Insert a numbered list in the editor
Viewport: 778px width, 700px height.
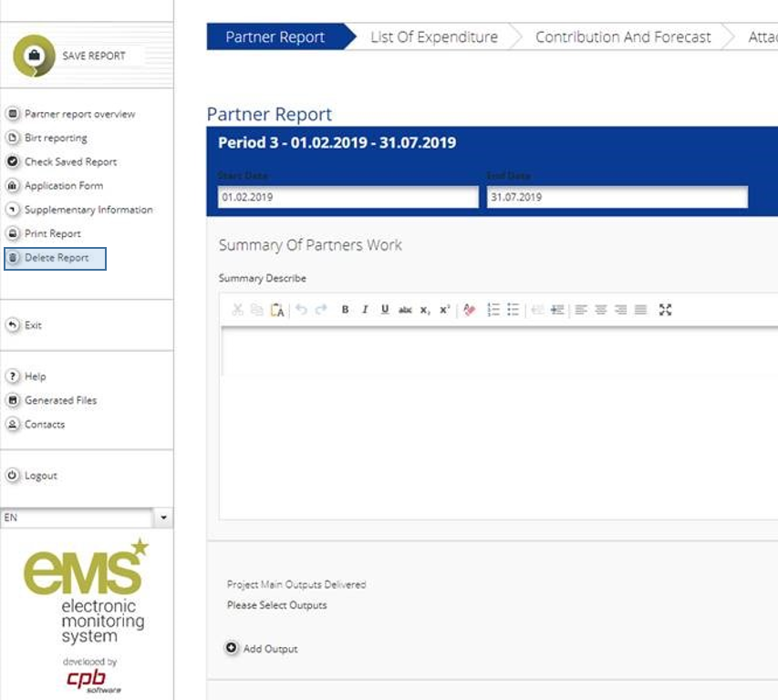pyautogui.click(x=493, y=310)
